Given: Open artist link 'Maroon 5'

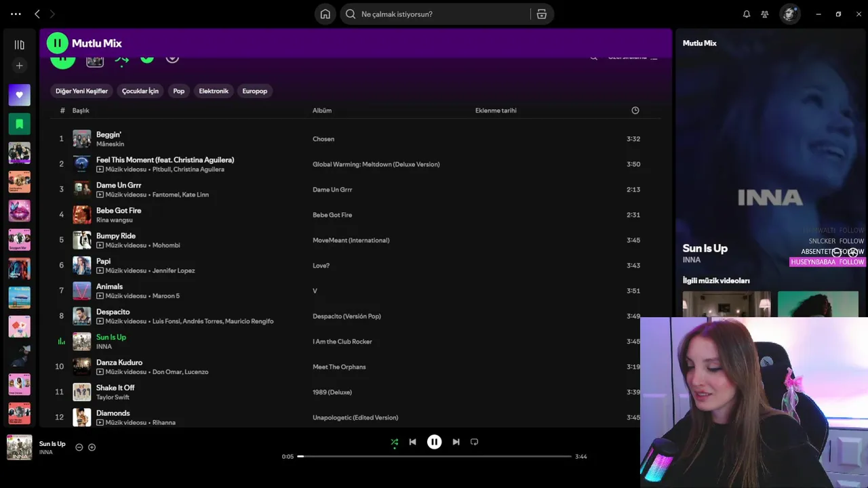Looking at the screenshot, I should (166, 296).
